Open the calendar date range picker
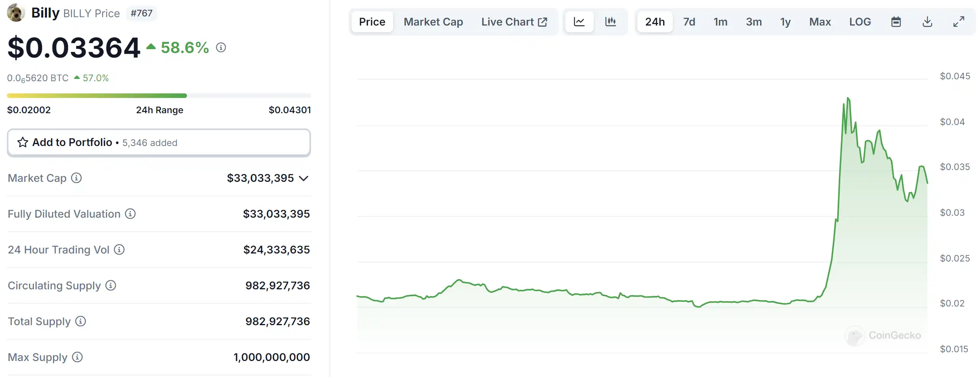 [896, 22]
